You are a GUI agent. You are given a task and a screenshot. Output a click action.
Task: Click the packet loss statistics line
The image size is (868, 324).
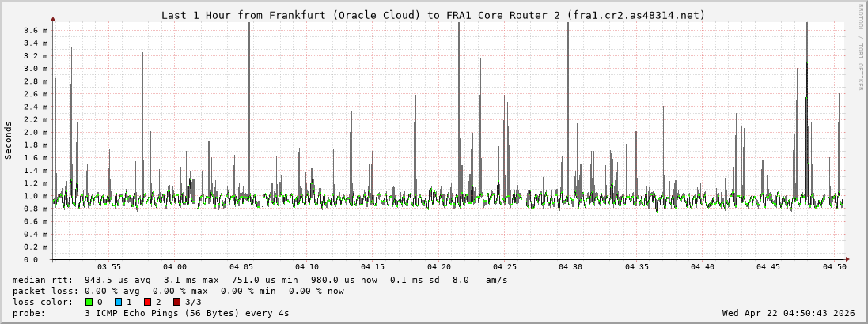[x=178, y=291]
